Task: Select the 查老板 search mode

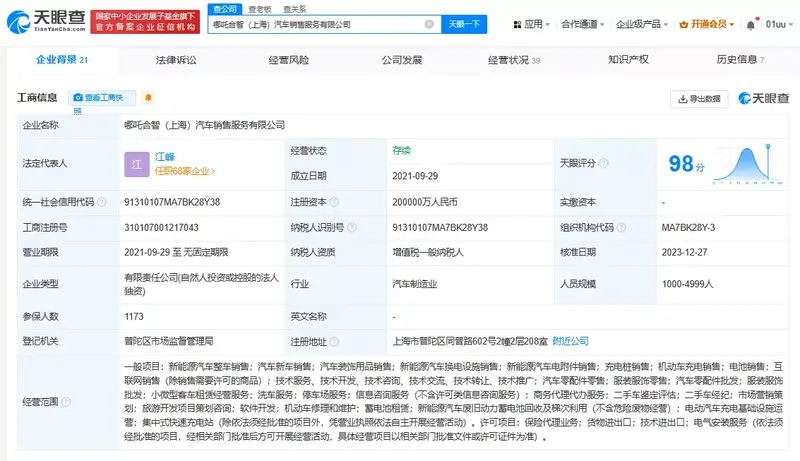Action: [258, 8]
